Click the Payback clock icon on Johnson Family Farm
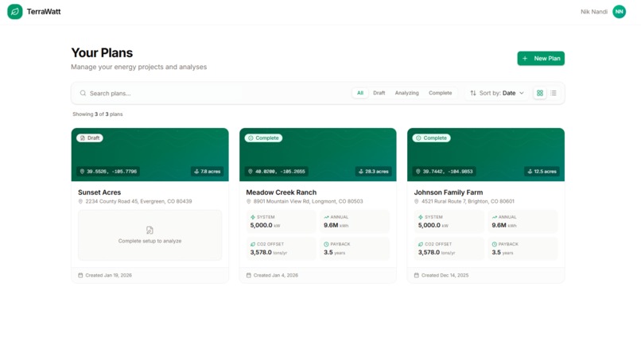The height and width of the screenshot is (364, 641). [494, 244]
